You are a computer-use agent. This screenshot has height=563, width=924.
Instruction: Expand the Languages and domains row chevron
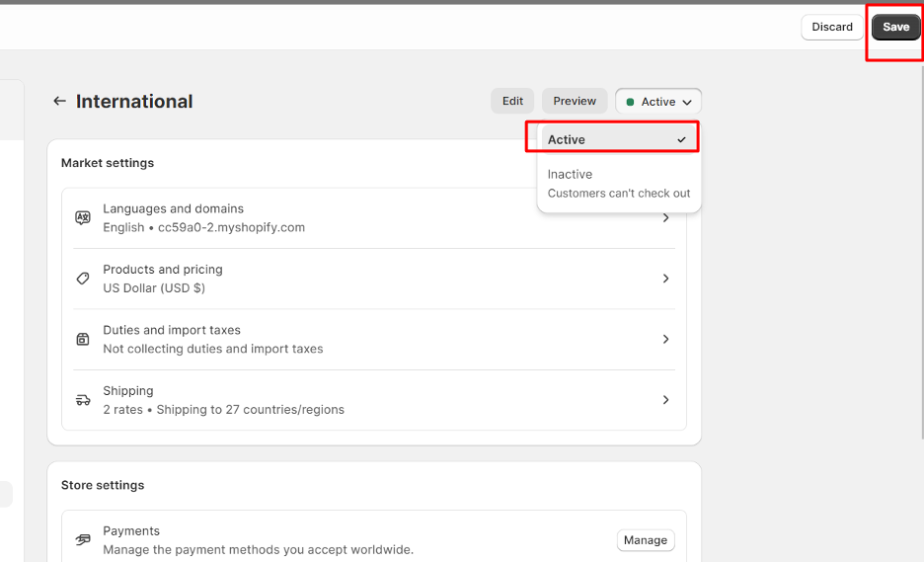[666, 218]
